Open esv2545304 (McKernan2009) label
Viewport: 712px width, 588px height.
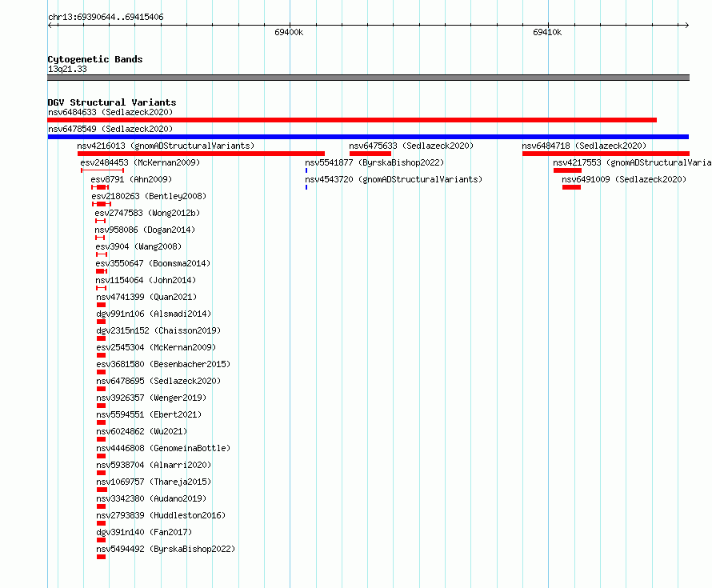[x=156, y=347]
